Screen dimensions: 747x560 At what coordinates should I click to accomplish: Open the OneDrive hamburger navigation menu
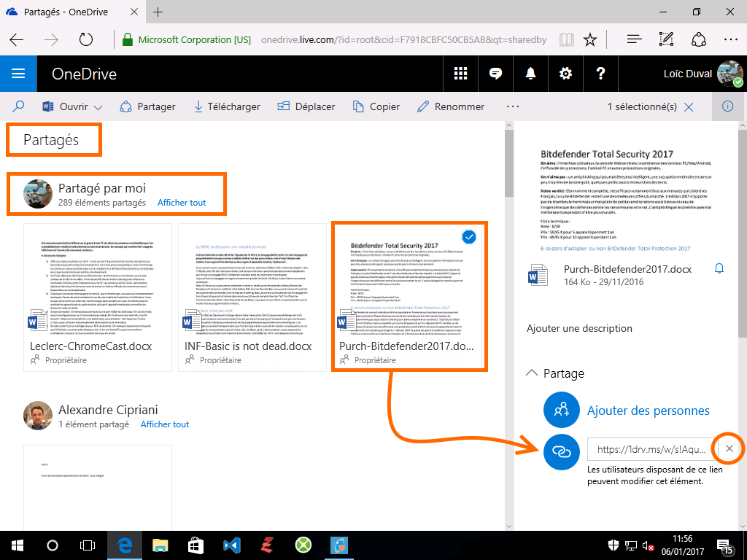[x=18, y=74]
